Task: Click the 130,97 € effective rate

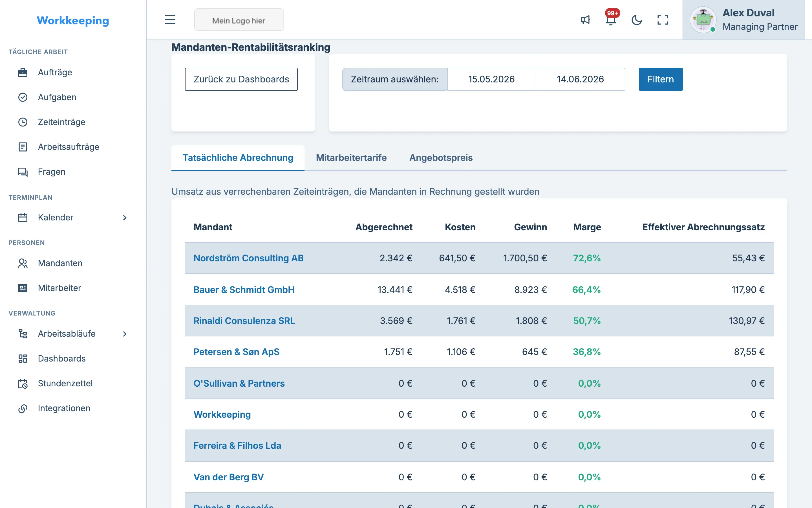Action: (x=747, y=321)
